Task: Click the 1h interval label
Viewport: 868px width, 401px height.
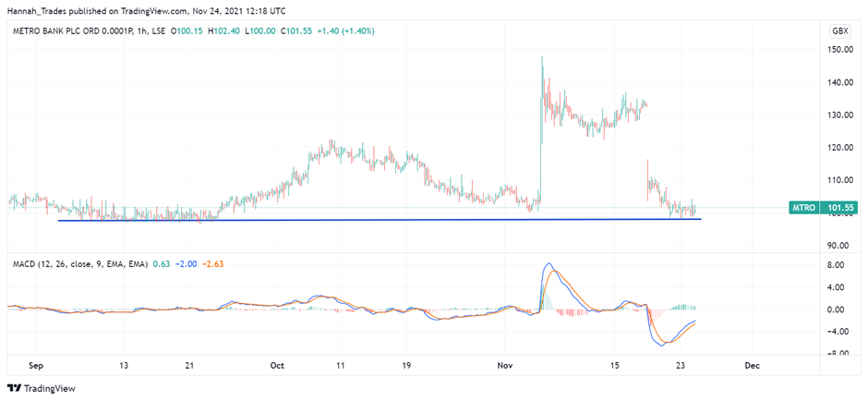Action: coord(140,31)
